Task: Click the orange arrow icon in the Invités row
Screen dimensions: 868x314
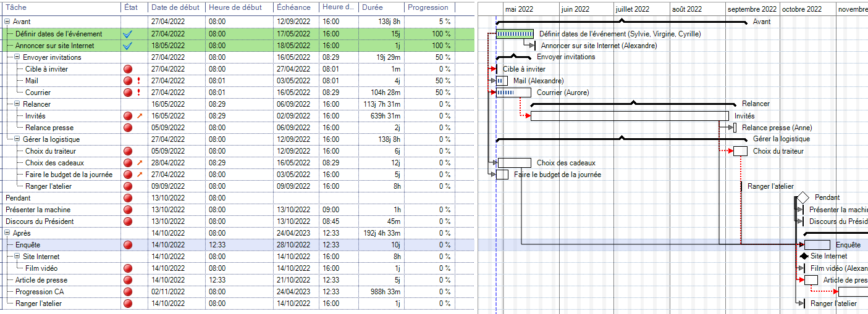Action: pos(139,116)
